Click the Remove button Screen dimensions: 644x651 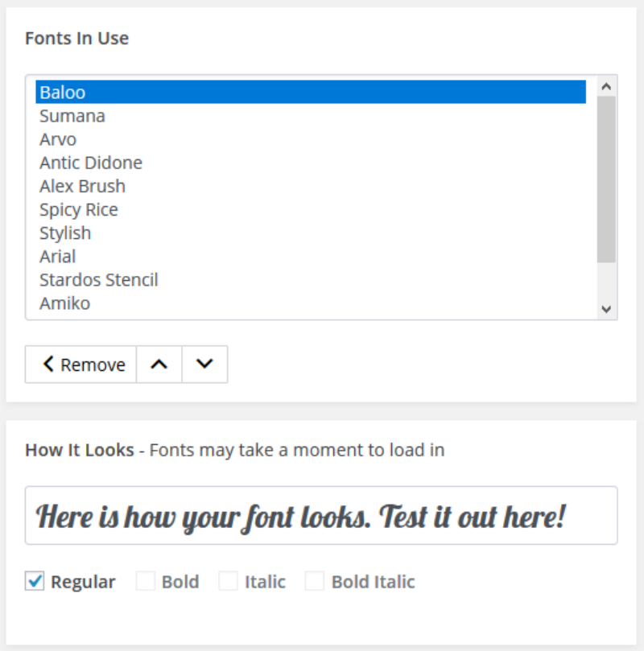click(x=80, y=365)
